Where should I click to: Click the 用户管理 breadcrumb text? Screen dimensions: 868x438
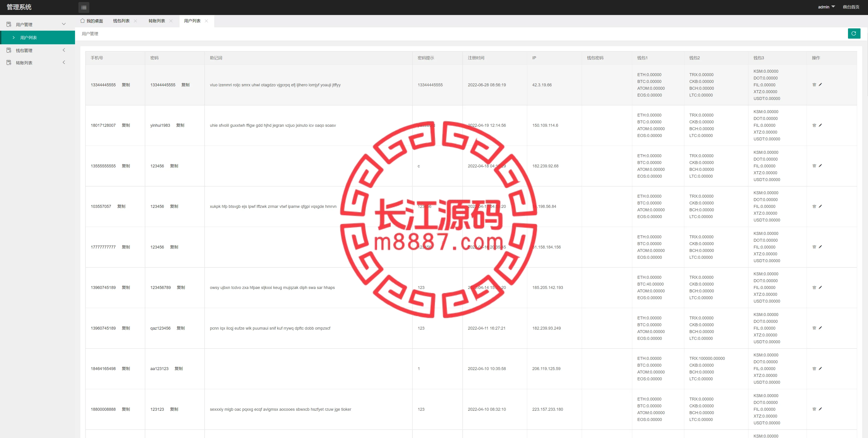click(90, 34)
